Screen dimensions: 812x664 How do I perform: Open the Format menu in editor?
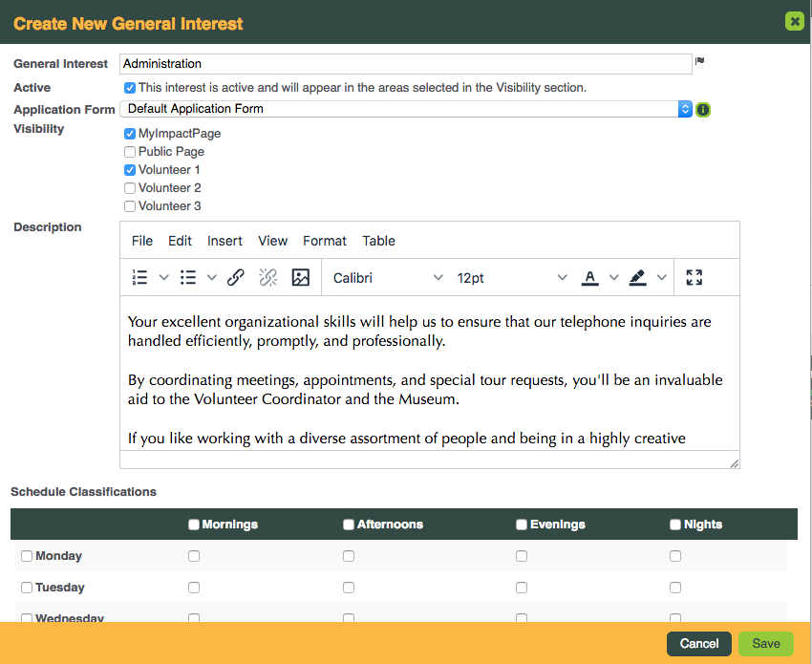[x=325, y=241]
